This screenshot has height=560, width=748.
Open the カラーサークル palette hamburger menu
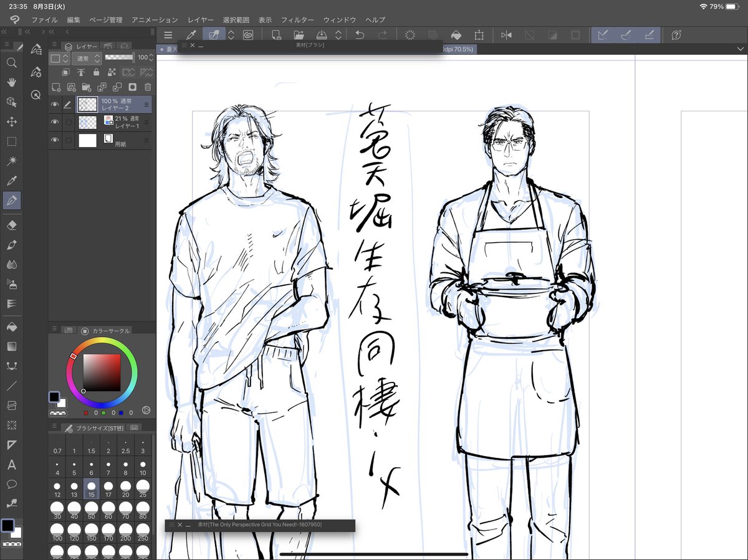[55, 330]
